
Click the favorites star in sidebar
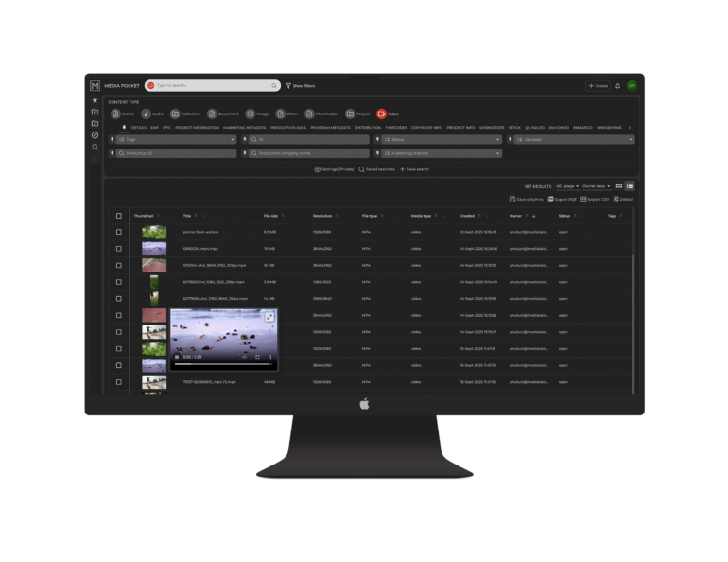click(95, 100)
